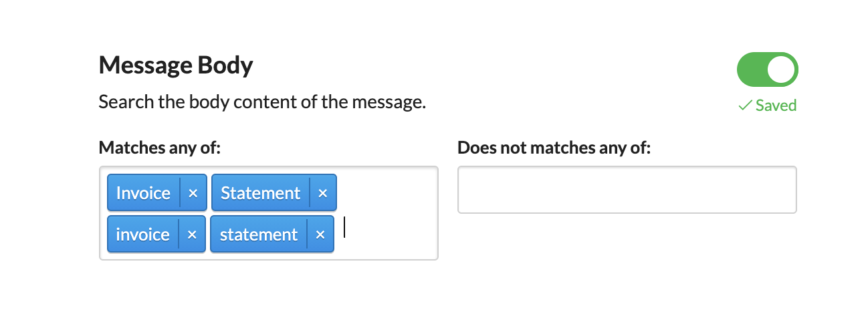
Task: Click the lowercase "invoice" tag label
Action: click(142, 234)
